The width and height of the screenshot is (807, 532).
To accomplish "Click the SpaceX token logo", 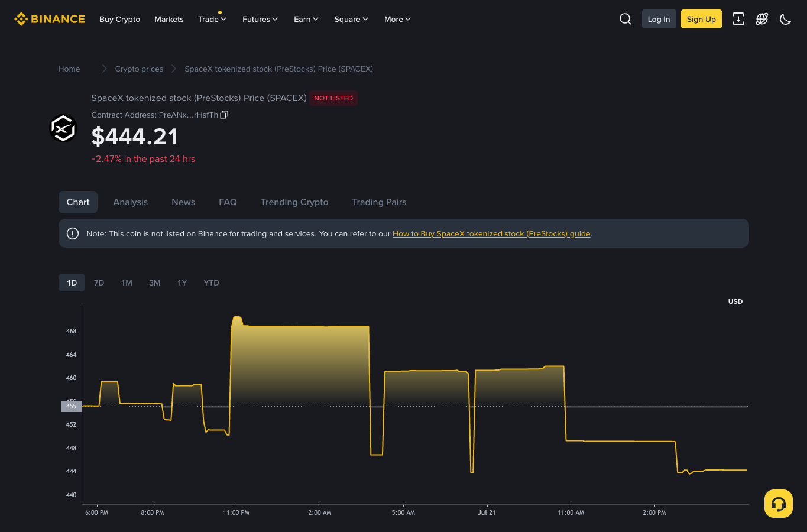I will tap(63, 128).
